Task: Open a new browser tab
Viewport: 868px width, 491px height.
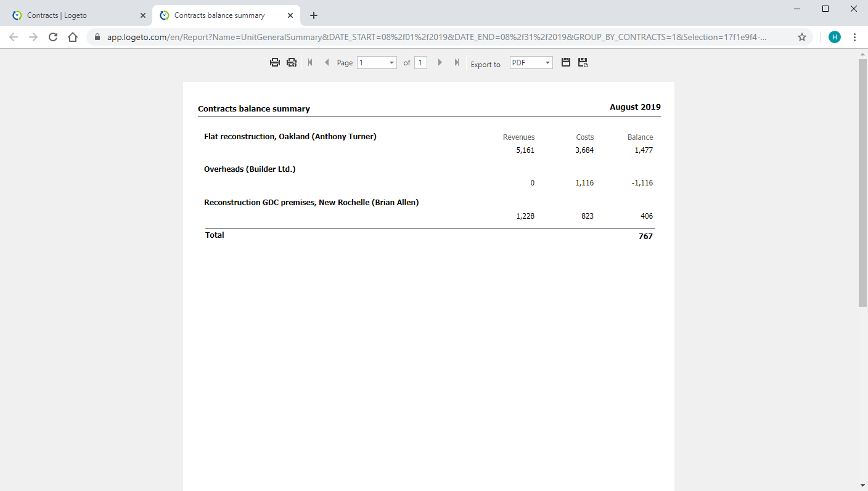Action: [314, 15]
